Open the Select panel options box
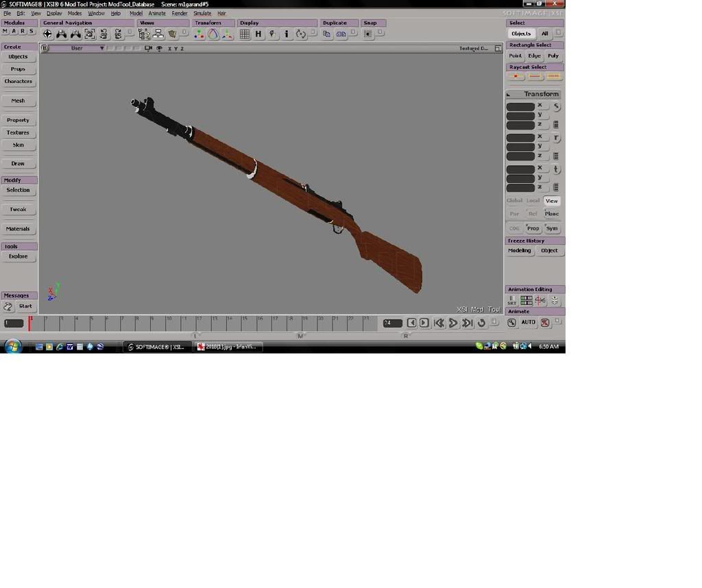 point(558,33)
